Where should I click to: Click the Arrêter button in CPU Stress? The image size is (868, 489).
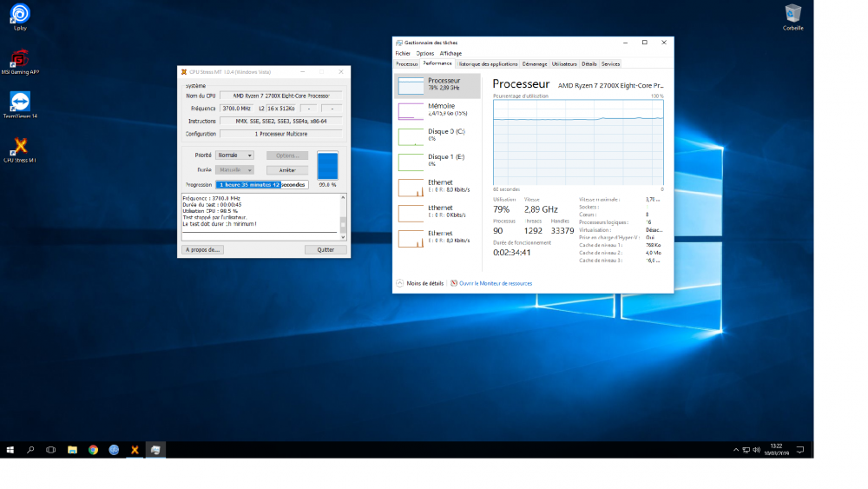286,170
